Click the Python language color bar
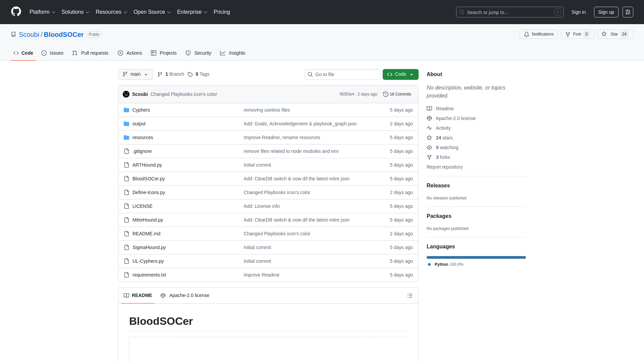Viewport: 644px width, 362px height. pos(476,257)
